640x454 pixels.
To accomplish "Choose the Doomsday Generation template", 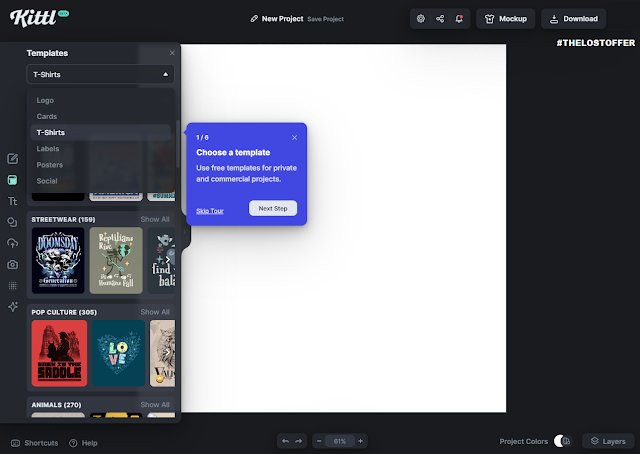I will tap(58, 260).
